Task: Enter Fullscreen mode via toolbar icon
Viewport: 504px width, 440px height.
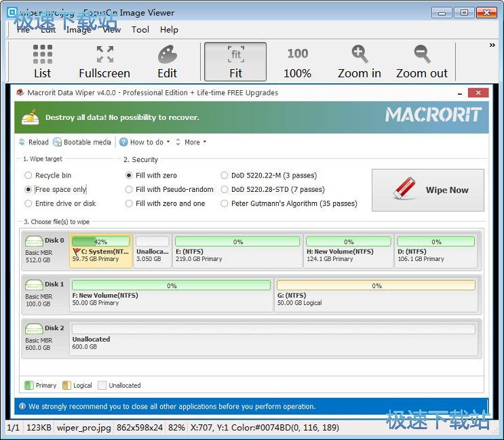Action: [x=104, y=55]
